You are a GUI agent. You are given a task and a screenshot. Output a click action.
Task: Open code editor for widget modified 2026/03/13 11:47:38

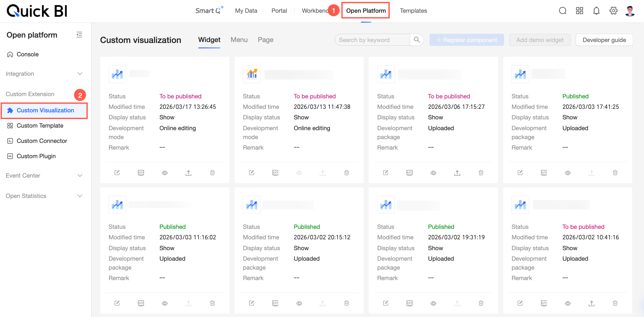[275, 173]
